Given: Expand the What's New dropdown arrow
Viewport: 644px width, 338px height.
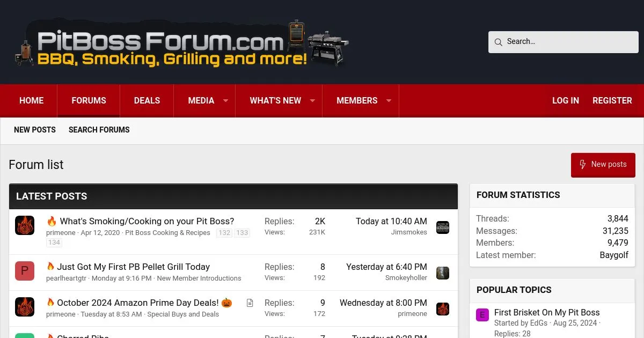Looking at the screenshot, I should point(312,101).
